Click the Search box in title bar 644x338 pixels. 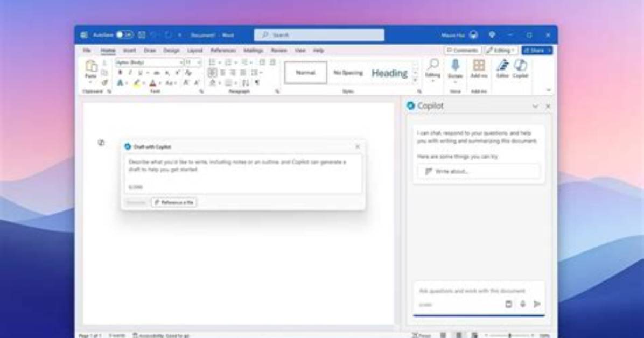click(x=319, y=35)
